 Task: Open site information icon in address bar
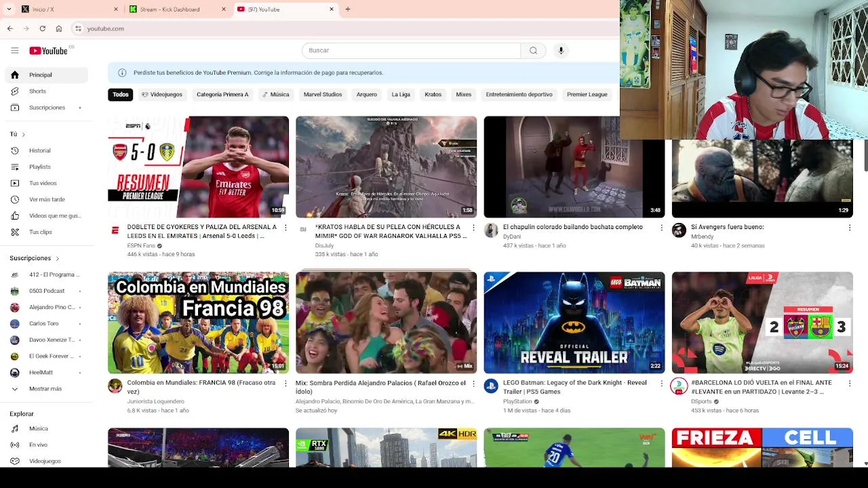[x=78, y=28]
